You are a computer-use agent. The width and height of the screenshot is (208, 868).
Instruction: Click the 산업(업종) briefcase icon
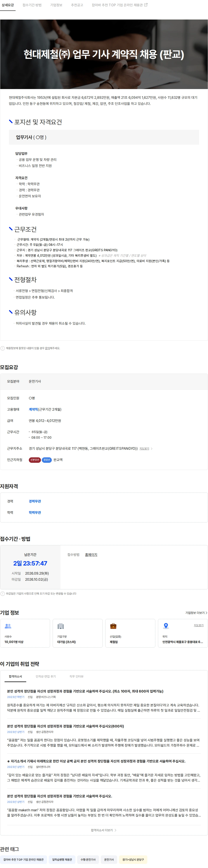pyautogui.click(x=113, y=626)
